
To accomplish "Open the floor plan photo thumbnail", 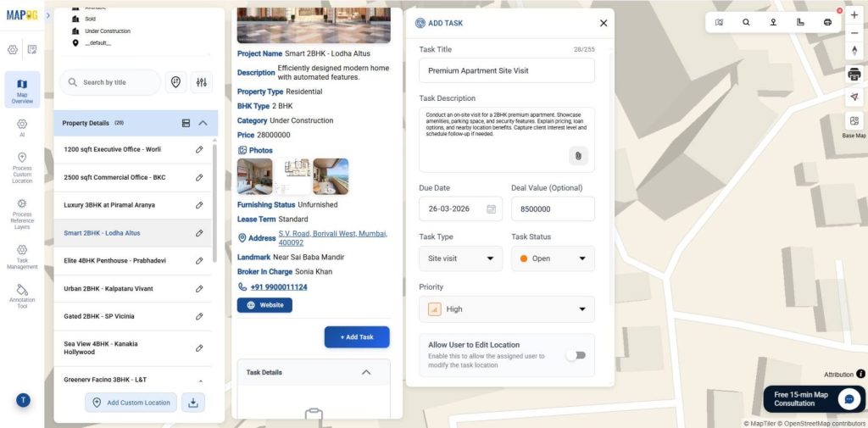I will [x=292, y=176].
